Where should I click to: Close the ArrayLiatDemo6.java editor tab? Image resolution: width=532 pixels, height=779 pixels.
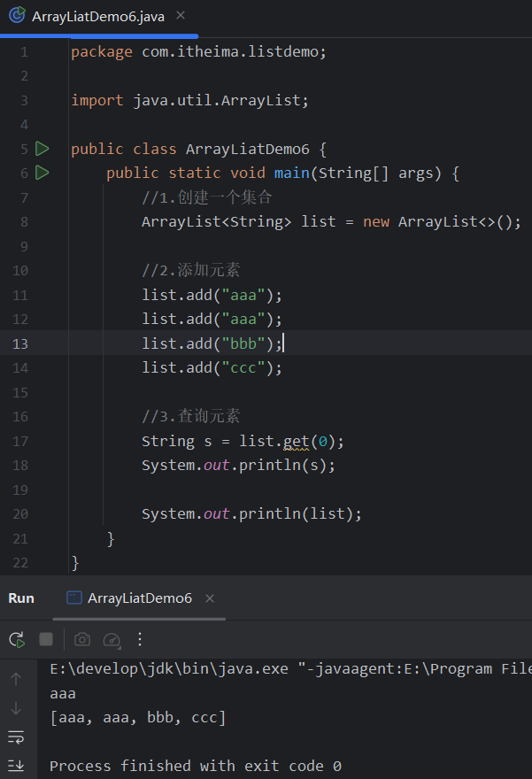coord(181,16)
